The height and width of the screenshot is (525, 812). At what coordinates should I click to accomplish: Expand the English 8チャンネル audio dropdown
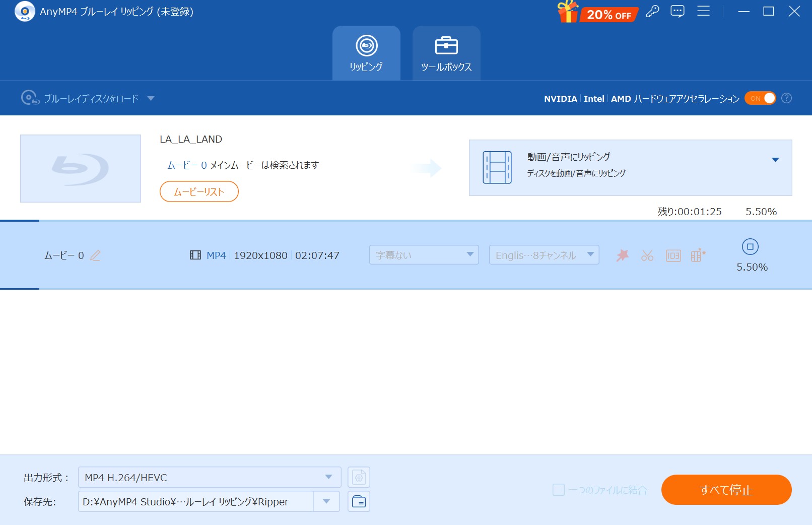[544, 255]
